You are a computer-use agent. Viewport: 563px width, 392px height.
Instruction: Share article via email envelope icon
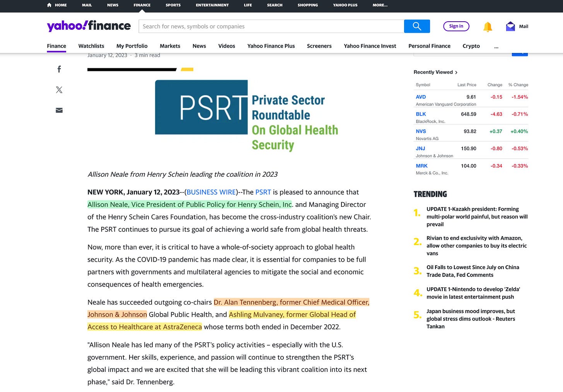click(x=59, y=110)
